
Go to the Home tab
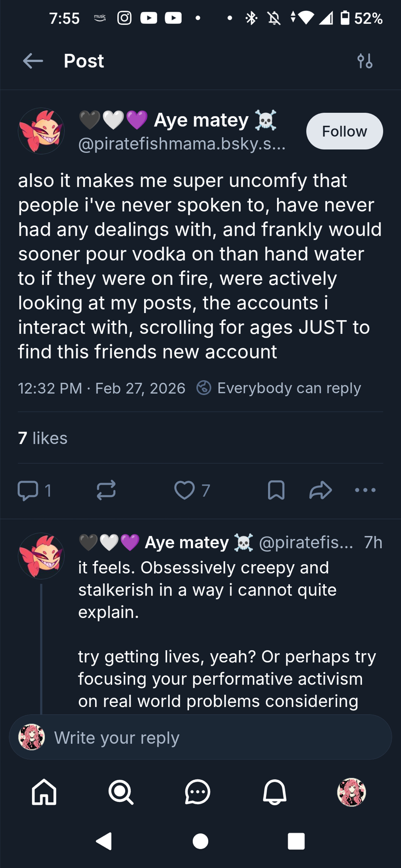pos(44,792)
